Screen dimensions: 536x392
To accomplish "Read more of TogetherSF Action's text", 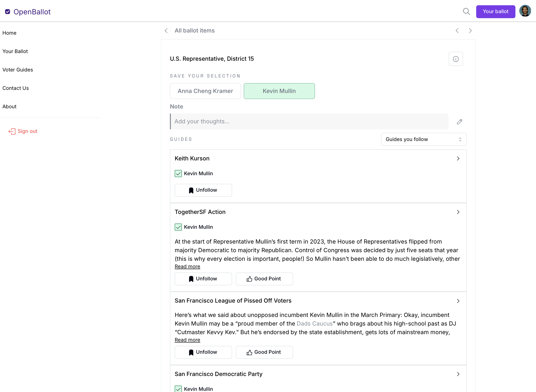I will click(x=187, y=267).
